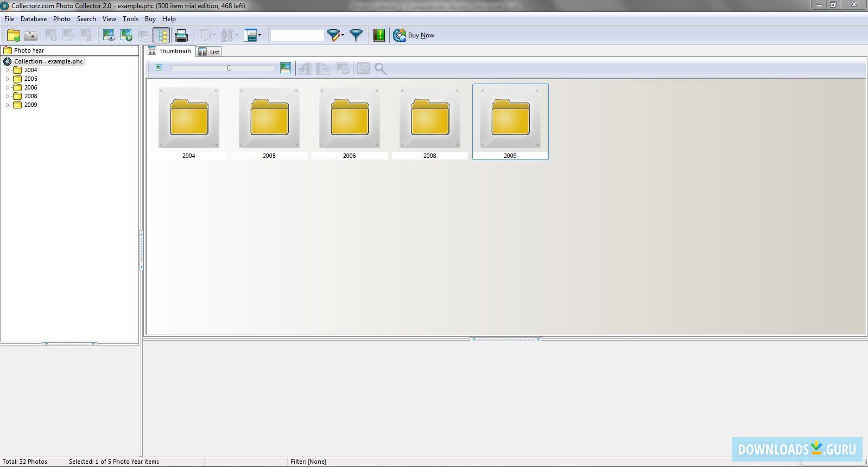868x467 pixels.
Task: Click the magnifier search icon
Action: coord(381,69)
